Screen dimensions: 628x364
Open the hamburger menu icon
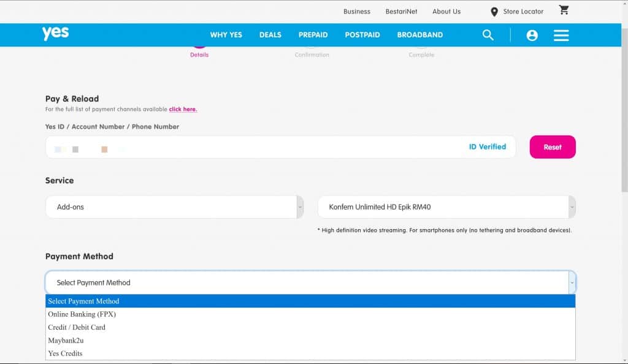tap(561, 35)
